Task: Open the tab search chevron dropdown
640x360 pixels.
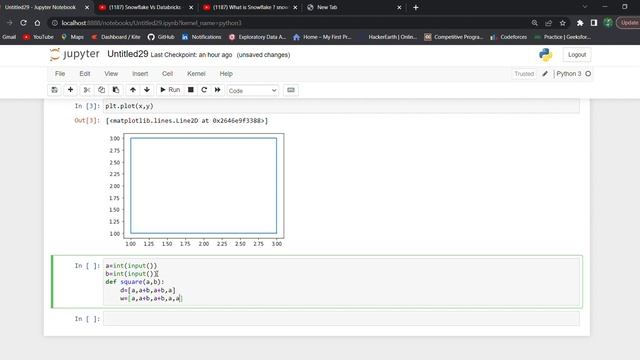Action: [x=584, y=7]
